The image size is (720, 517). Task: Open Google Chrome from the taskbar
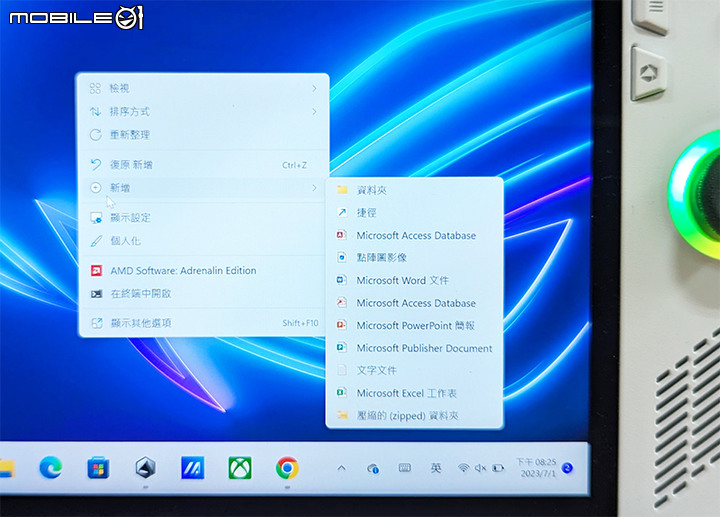pyautogui.click(x=287, y=468)
